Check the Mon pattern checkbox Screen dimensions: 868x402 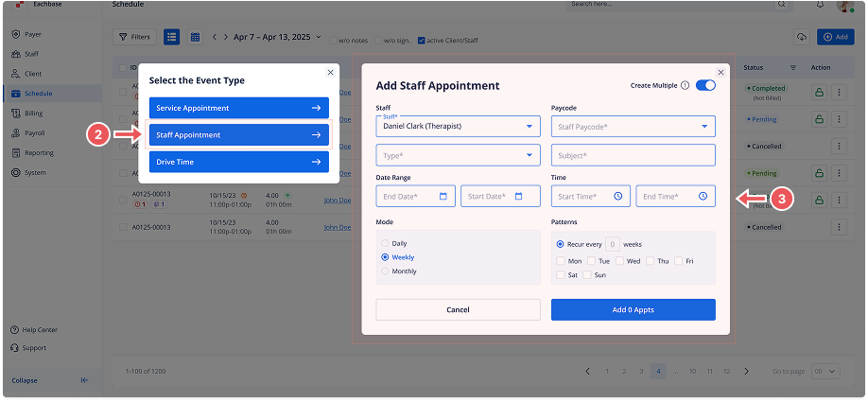point(561,261)
